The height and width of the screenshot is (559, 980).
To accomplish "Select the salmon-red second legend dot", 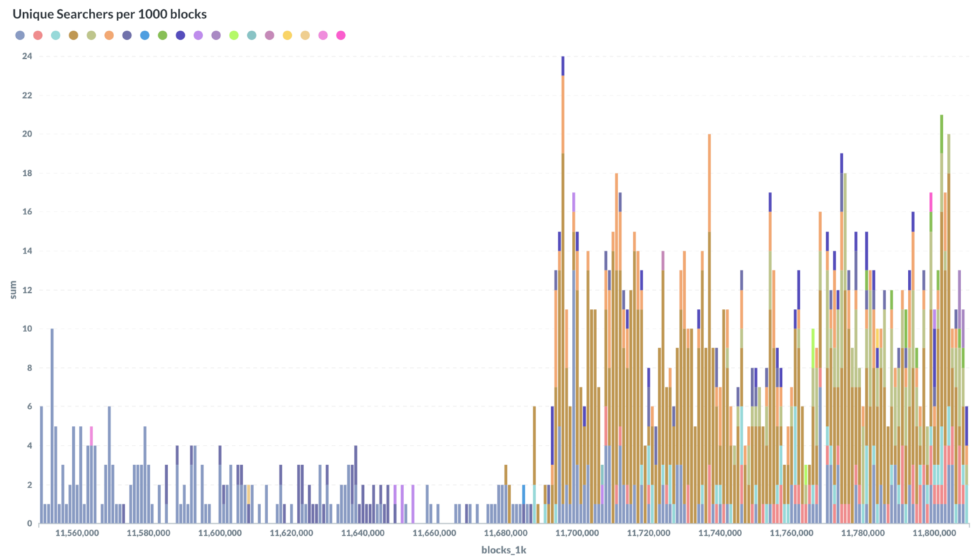I will coord(38,35).
